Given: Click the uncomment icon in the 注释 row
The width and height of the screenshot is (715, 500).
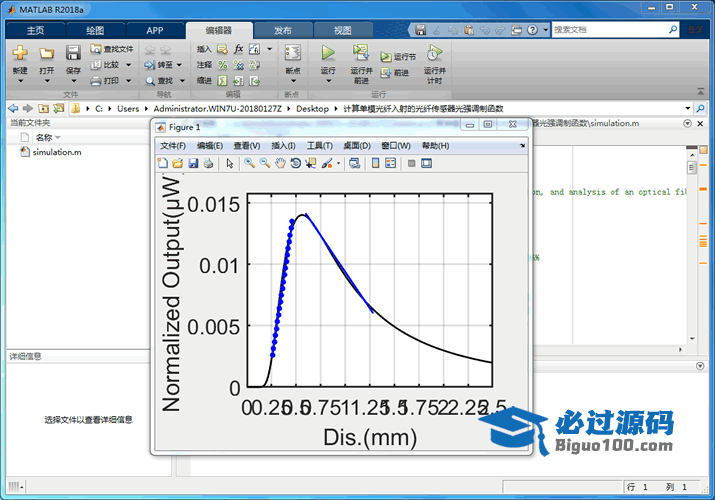Looking at the screenshot, I should click(238, 65).
